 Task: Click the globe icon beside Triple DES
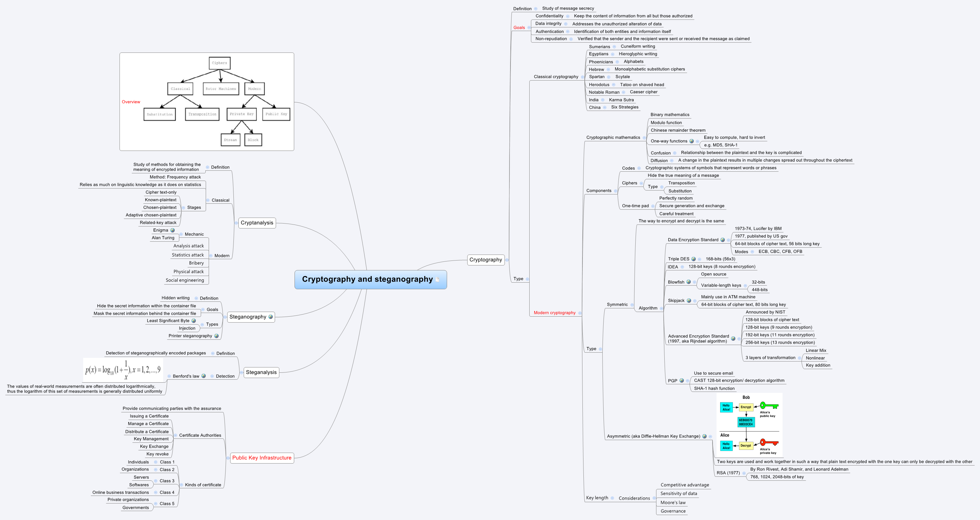pyautogui.click(x=693, y=259)
